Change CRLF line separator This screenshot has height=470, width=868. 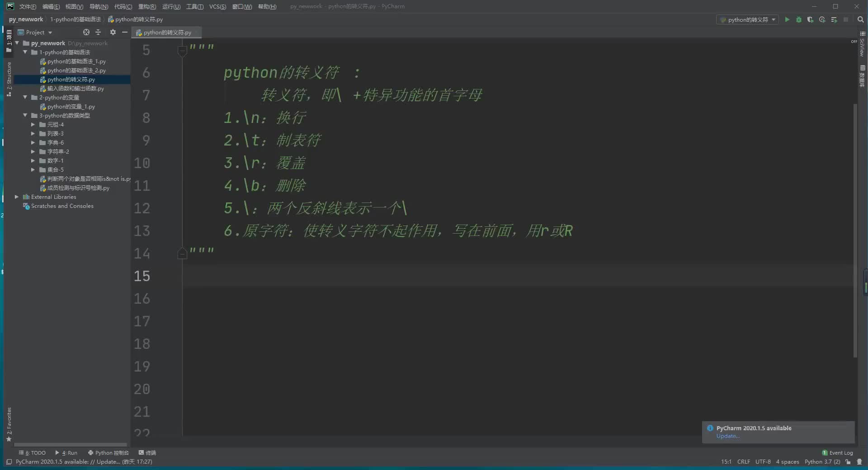click(743, 461)
